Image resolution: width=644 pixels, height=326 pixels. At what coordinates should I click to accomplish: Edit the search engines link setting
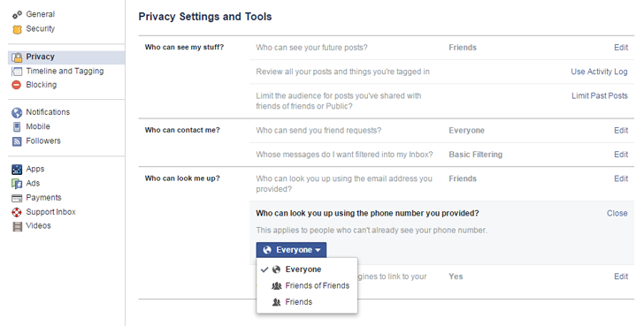[x=621, y=277]
